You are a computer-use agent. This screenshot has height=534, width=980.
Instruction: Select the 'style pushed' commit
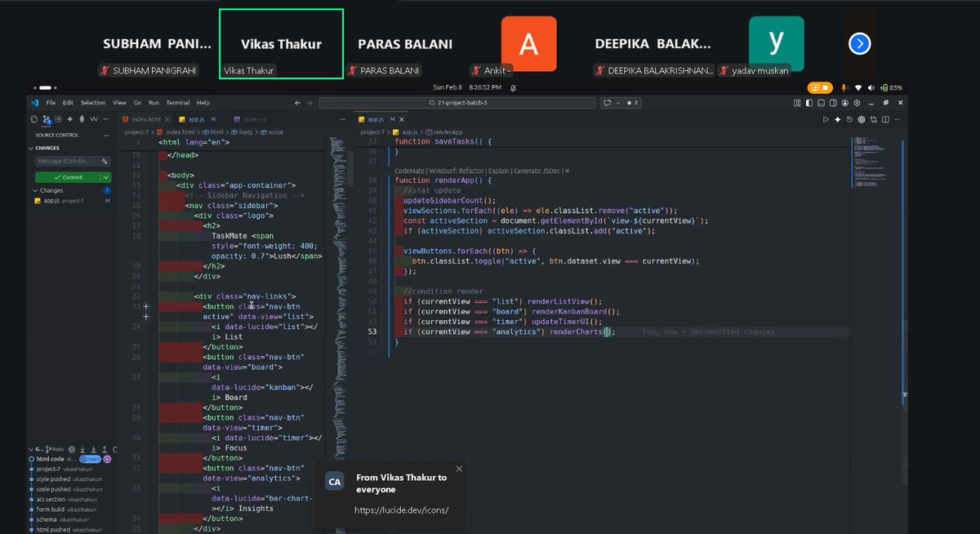tap(69, 479)
